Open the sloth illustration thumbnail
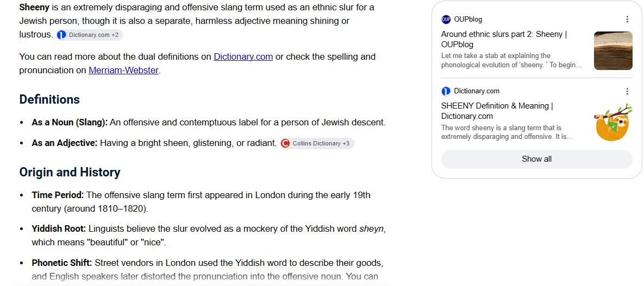Image resolution: width=644 pixels, height=286 pixels. point(613,122)
